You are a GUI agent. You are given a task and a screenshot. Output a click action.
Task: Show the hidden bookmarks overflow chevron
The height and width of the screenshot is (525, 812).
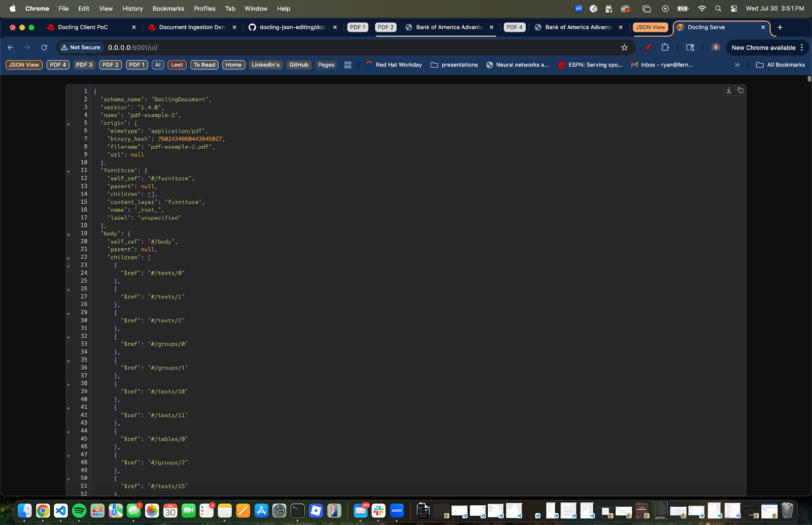click(737, 65)
